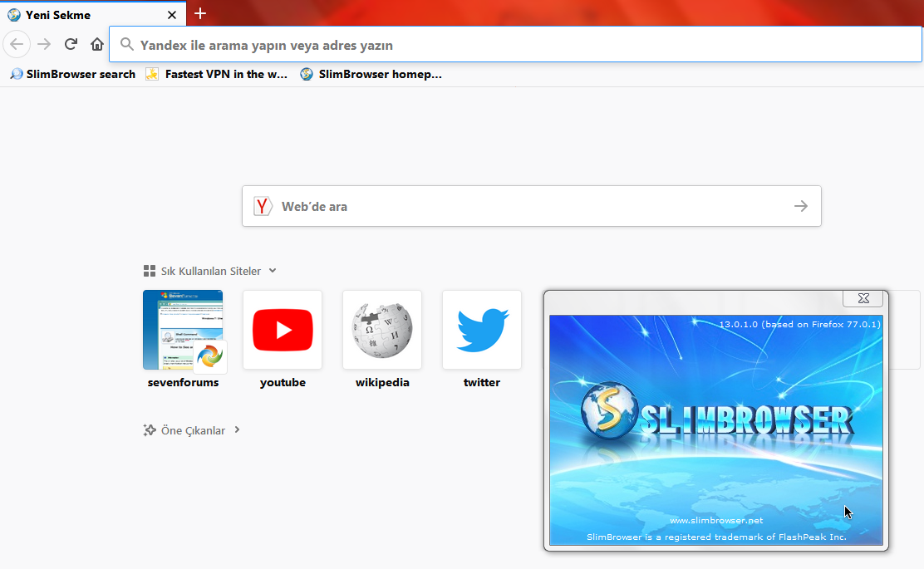The width and height of the screenshot is (924, 569).
Task: Open the twitter top site tile
Action: pyautogui.click(x=482, y=330)
